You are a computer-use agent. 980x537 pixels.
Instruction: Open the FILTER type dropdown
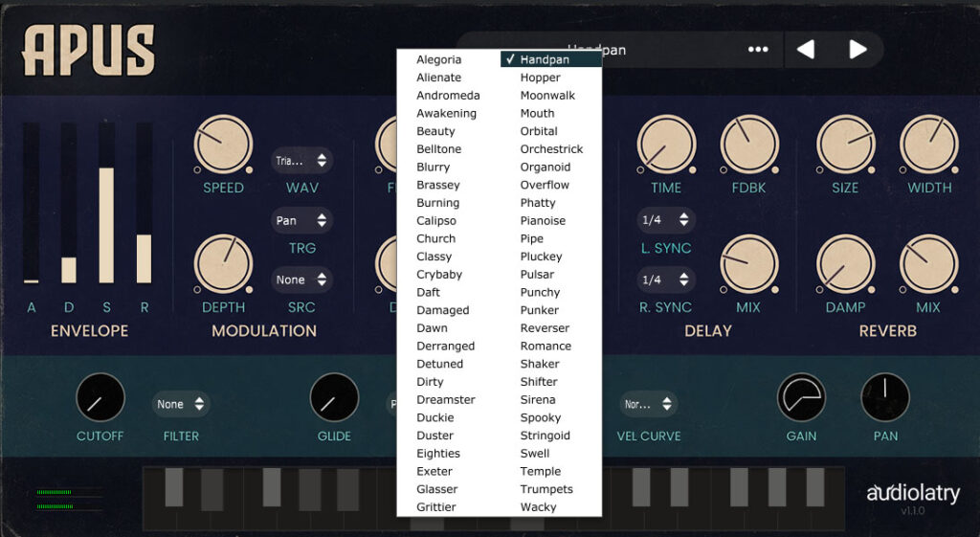tap(181, 404)
